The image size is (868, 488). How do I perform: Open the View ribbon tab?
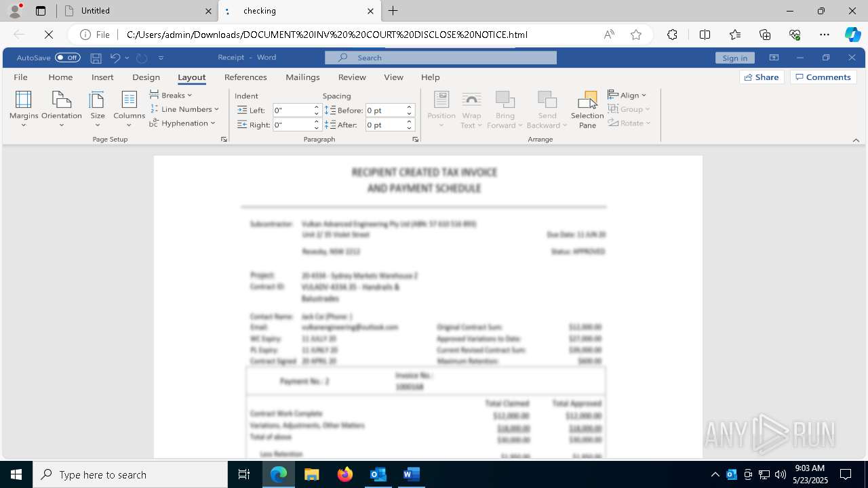coord(393,77)
